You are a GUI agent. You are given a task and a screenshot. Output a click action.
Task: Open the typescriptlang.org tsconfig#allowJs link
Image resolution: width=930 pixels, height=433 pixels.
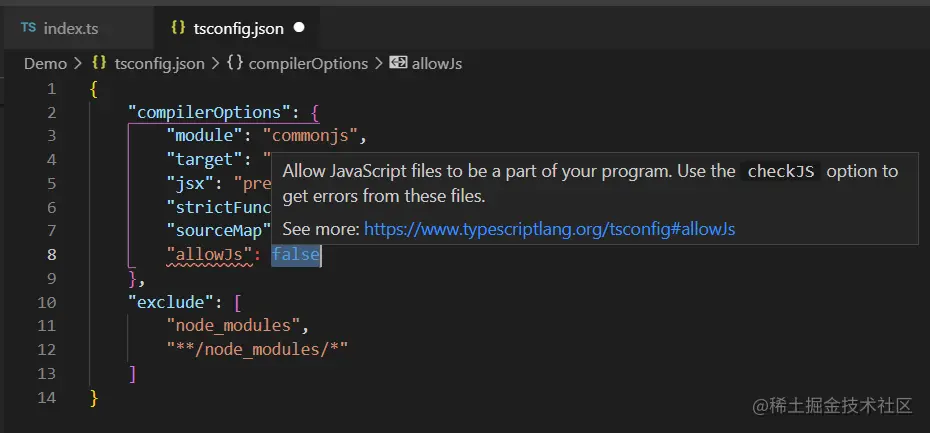coord(549,229)
